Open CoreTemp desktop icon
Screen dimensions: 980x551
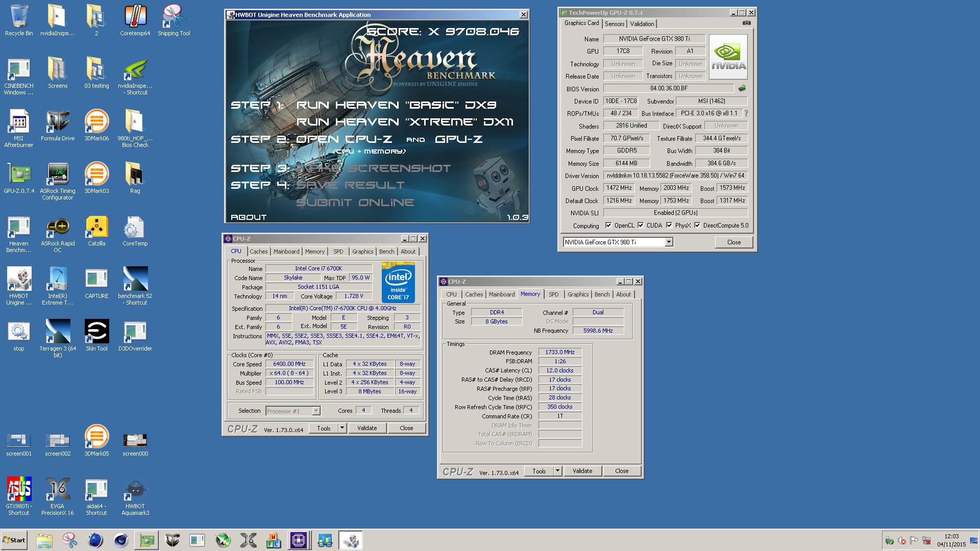coord(135,231)
